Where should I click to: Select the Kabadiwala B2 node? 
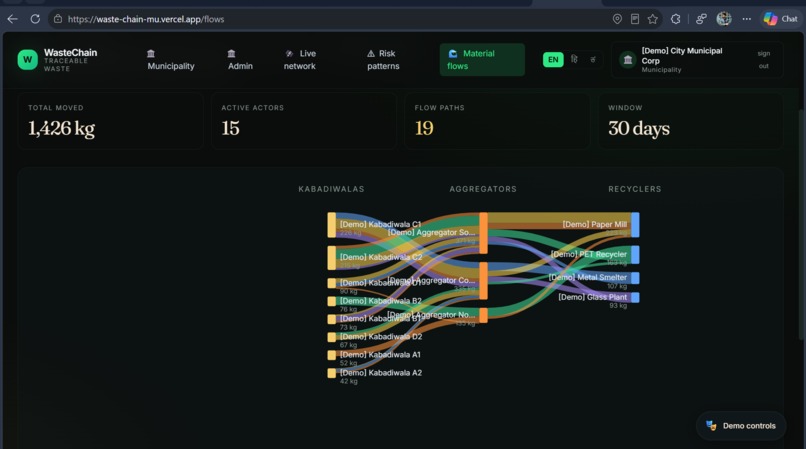332,301
